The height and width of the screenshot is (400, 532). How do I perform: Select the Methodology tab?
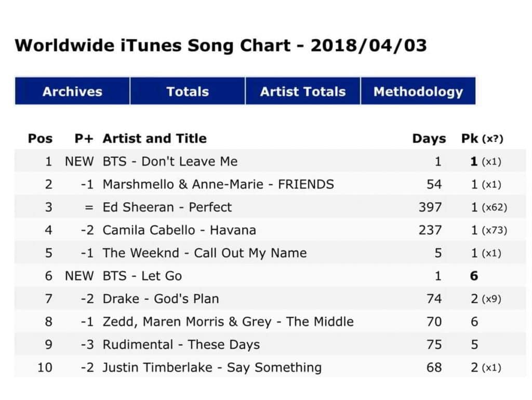tap(418, 92)
